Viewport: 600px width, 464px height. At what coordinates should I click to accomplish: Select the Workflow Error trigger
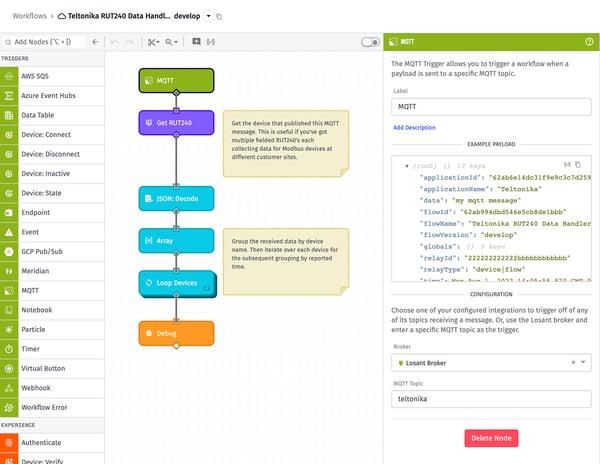(x=52, y=408)
